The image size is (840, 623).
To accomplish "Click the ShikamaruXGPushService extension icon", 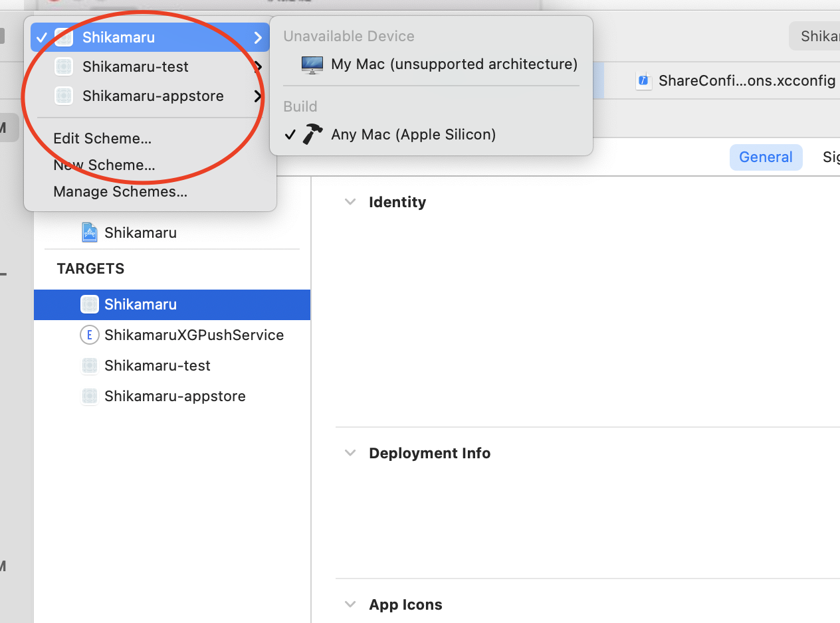I will (x=89, y=335).
